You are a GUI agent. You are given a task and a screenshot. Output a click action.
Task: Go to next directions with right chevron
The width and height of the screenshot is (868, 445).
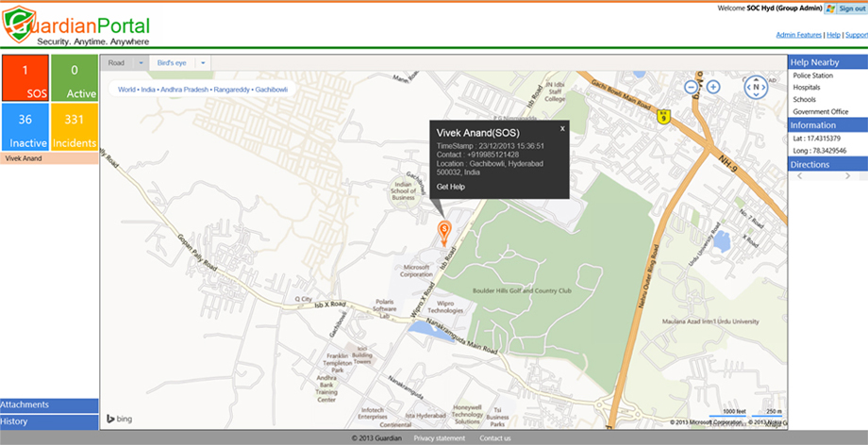(847, 175)
